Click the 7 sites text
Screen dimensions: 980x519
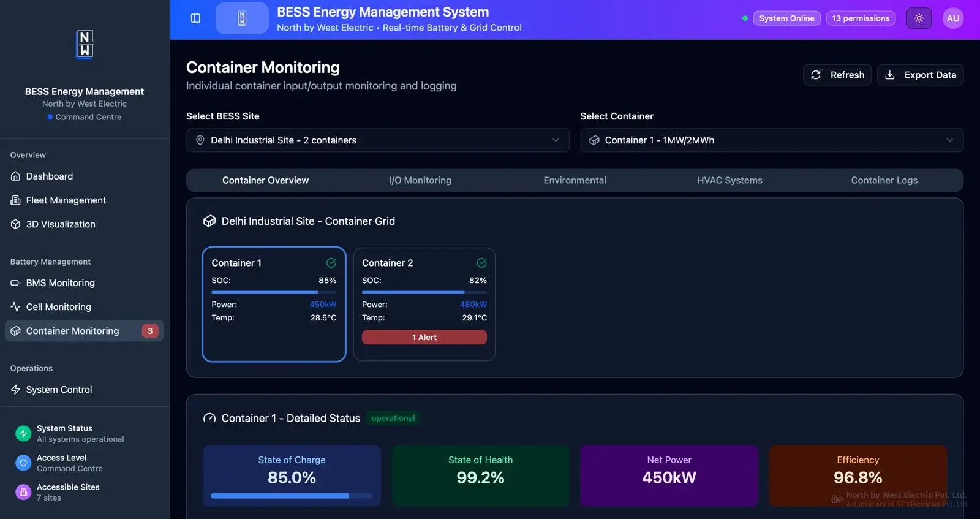(49, 498)
